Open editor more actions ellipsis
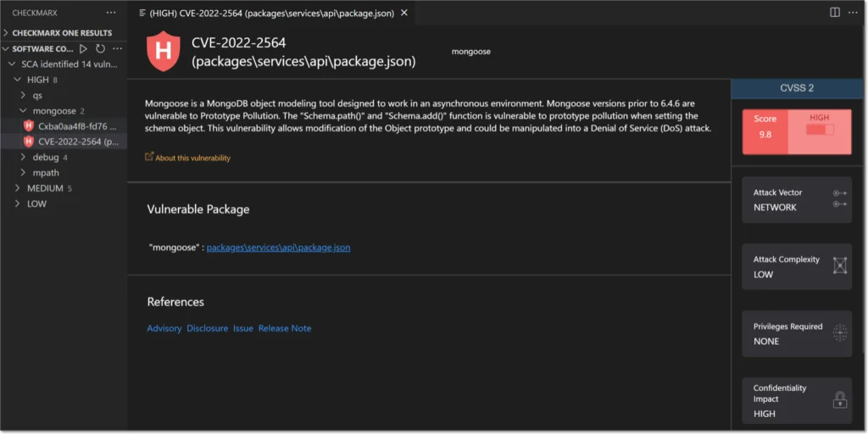Screen dimensions: 868x434 click(x=853, y=12)
